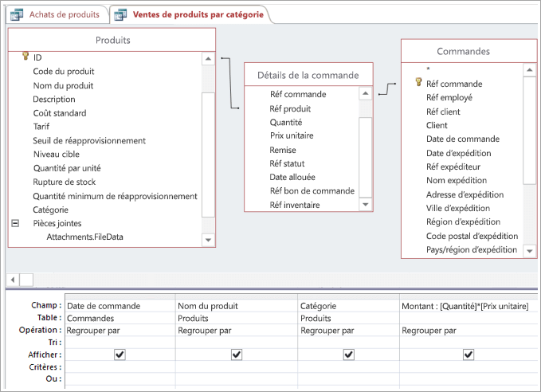
Task: Click the down arrow of Produits scrollbar
Action: (208, 240)
